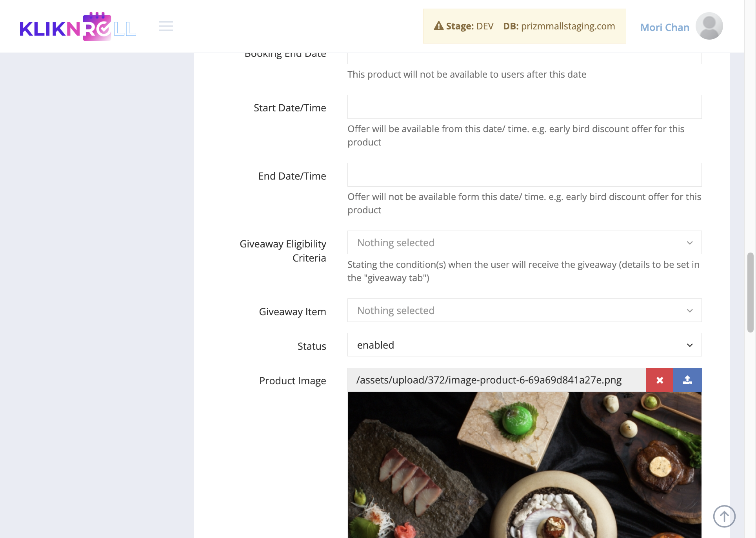Upload a new product image
Image resolution: width=756 pixels, height=538 pixels.
(x=687, y=380)
